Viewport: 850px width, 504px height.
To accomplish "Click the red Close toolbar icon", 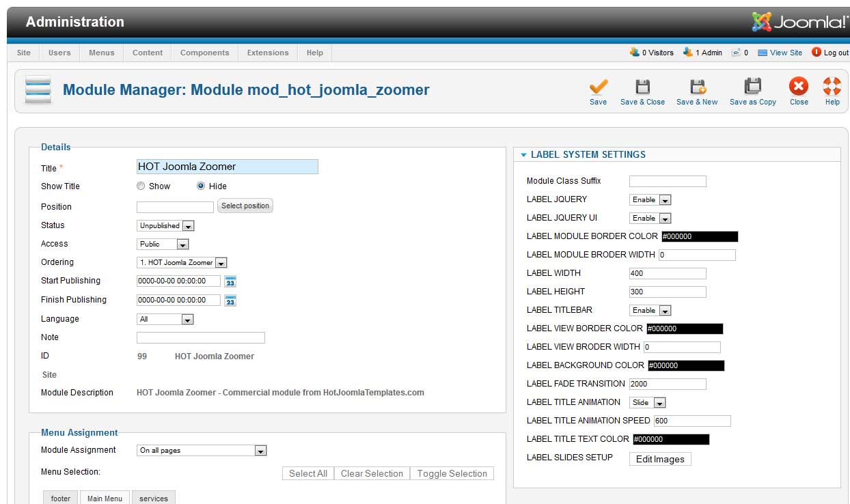I will tap(798, 87).
